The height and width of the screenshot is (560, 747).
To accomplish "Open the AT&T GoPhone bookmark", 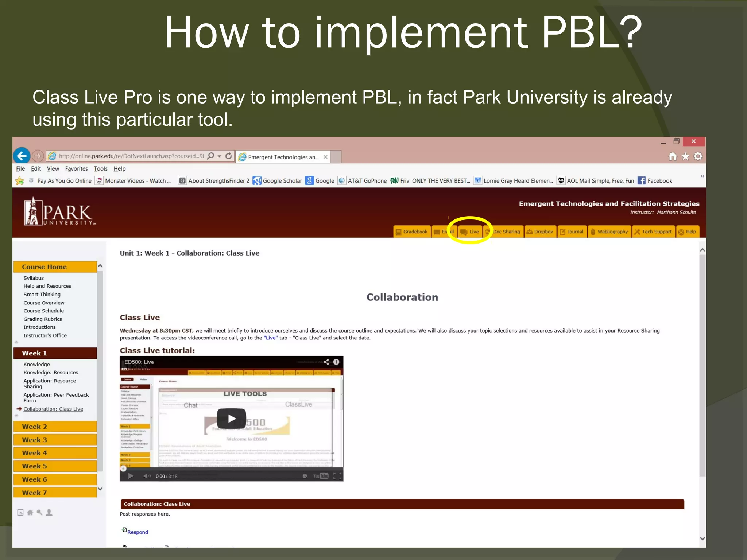I will coord(362,181).
